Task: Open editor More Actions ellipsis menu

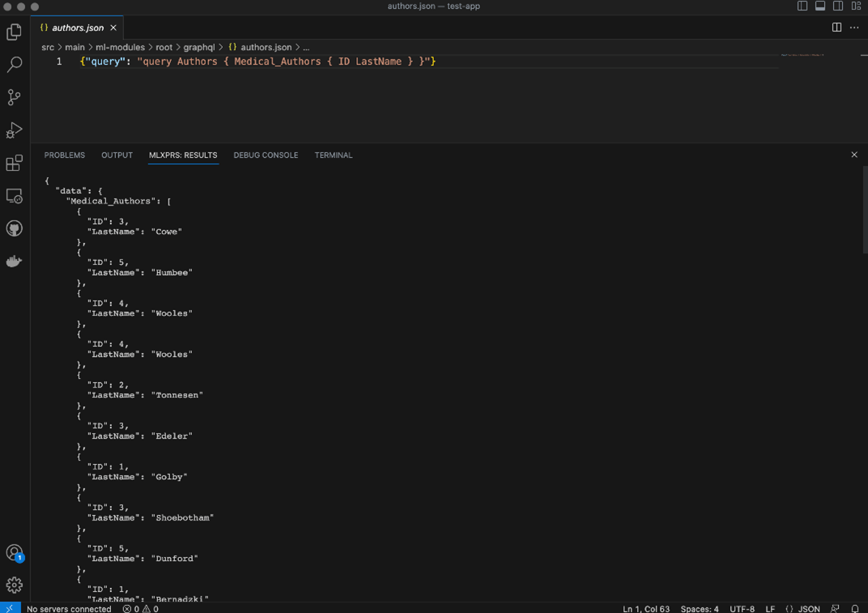Action: 854,28
